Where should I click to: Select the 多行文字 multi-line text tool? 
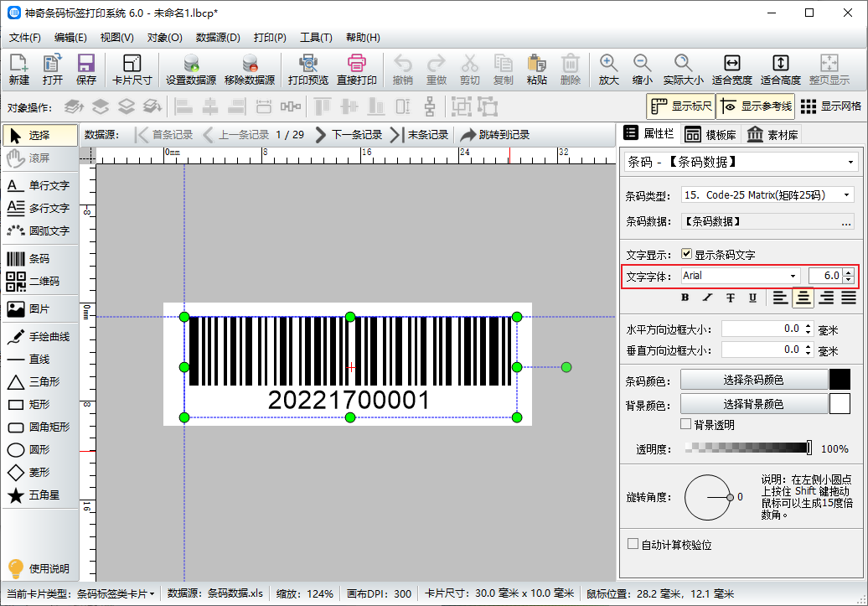pyautogui.click(x=39, y=208)
